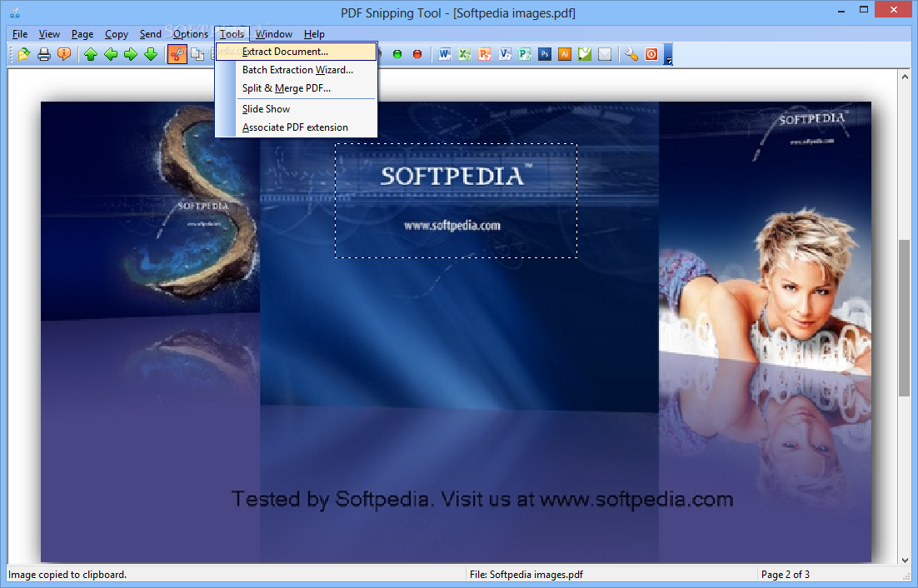Image resolution: width=918 pixels, height=588 pixels.
Task: Send snippet to Microsoft Word
Action: pyautogui.click(x=444, y=54)
